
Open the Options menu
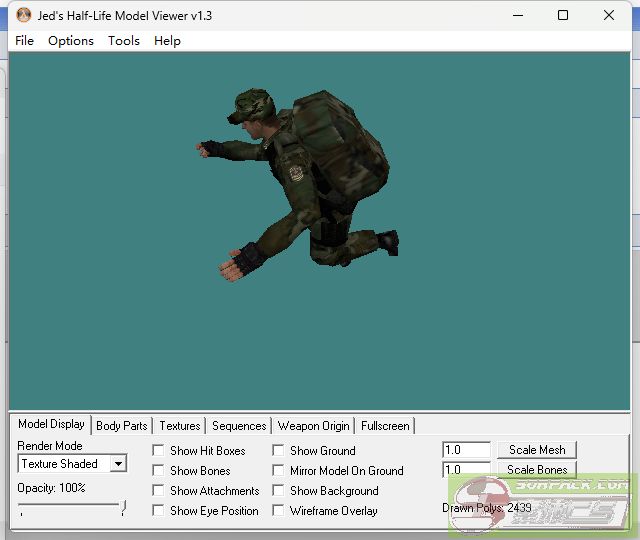[x=71, y=40]
